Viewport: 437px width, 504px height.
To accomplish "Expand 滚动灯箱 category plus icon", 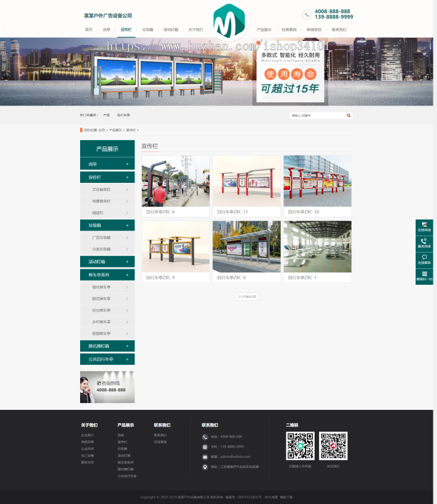I will click(127, 261).
